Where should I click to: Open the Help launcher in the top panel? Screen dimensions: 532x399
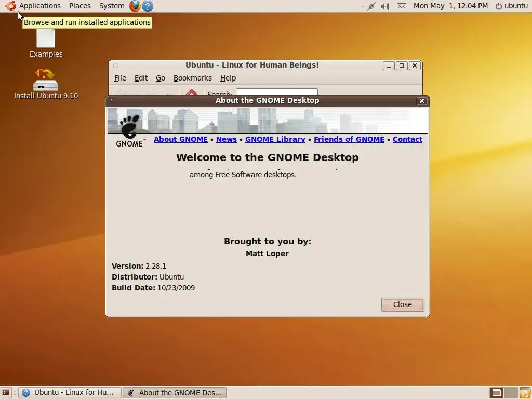point(147,6)
